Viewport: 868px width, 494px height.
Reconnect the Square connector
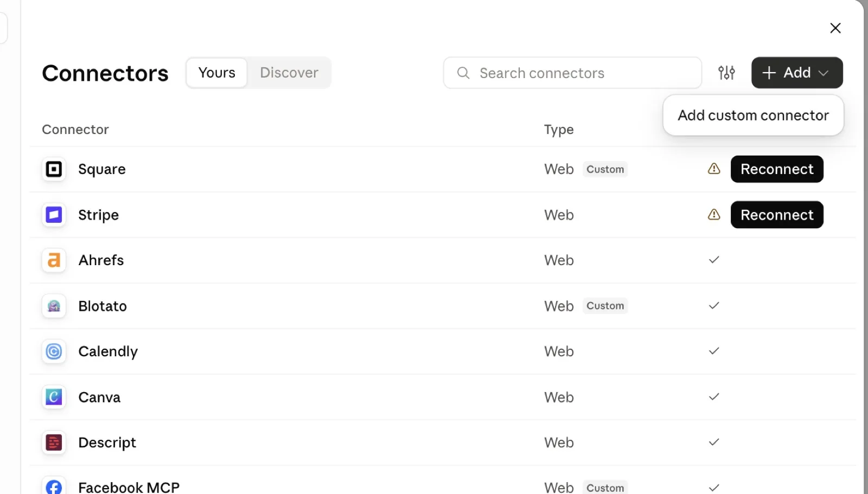tap(777, 169)
